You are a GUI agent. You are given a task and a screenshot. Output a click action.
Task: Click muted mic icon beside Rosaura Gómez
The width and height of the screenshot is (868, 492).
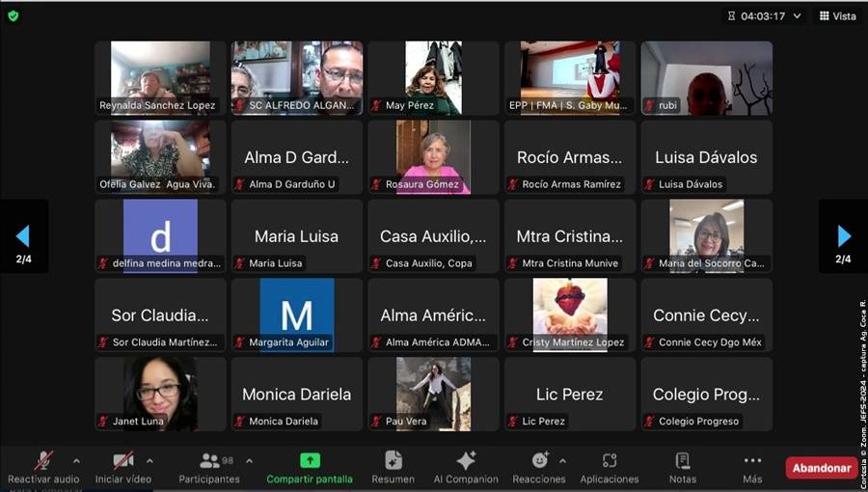pos(377,184)
